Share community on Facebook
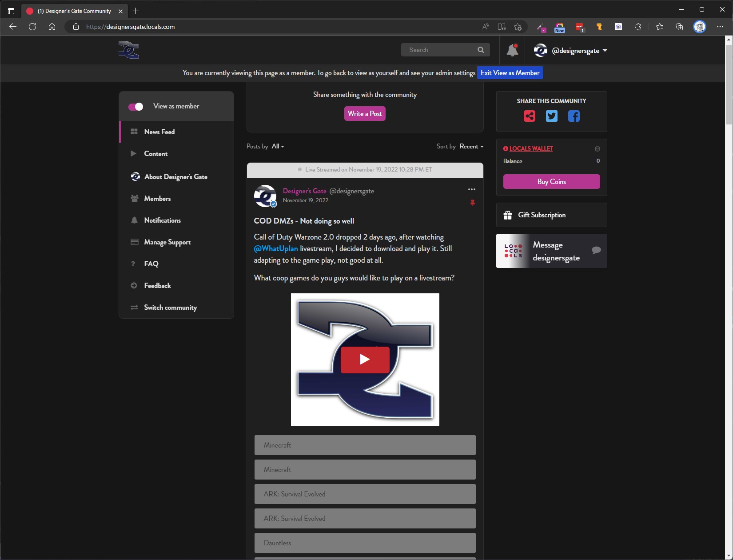Image resolution: width=733 pixels, height=560 pixels. 574,116
